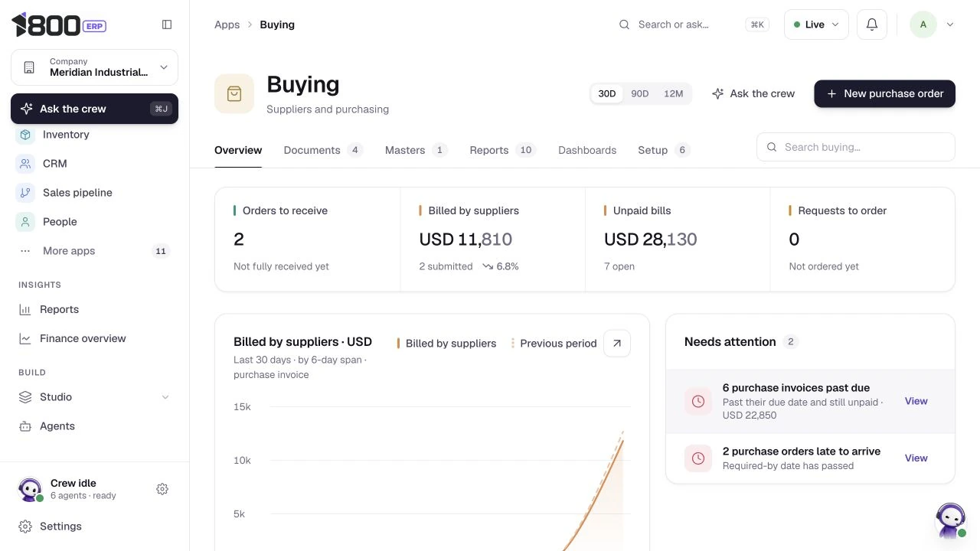Collapse the sidebar panel icon
Viewport: 980px width, 551px height.
(167, 24)
